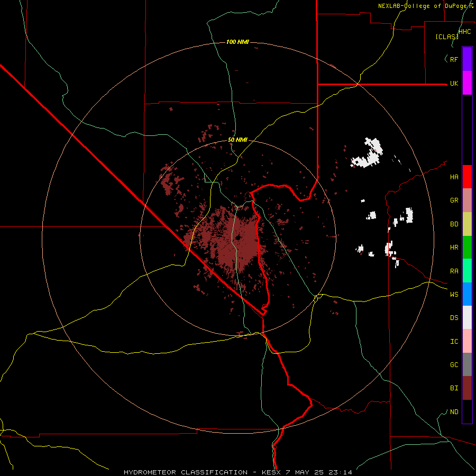Click the UK legend label
Screen dimensions: 476x476
[x=454, y=84]
